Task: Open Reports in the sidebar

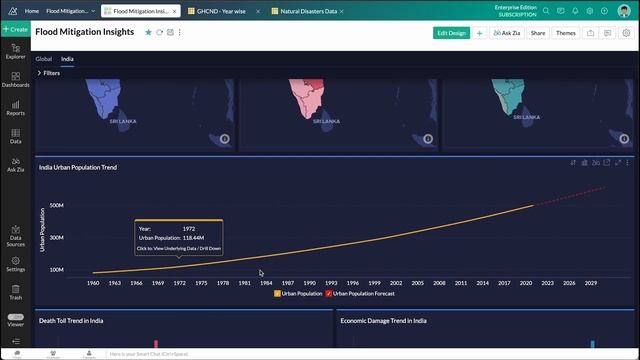Action: [x=16, y=108]
